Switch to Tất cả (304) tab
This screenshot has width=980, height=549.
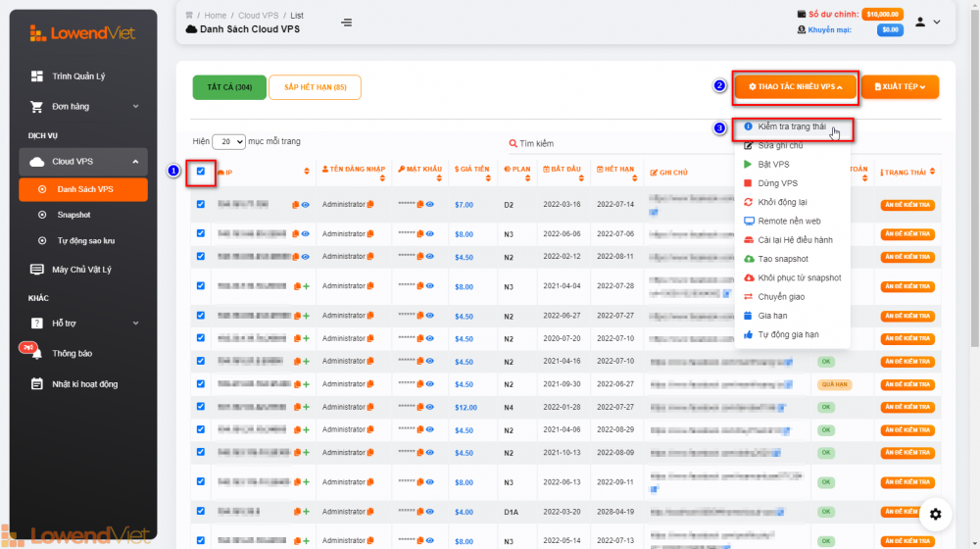pyautogui.click(x=229, y=87)
